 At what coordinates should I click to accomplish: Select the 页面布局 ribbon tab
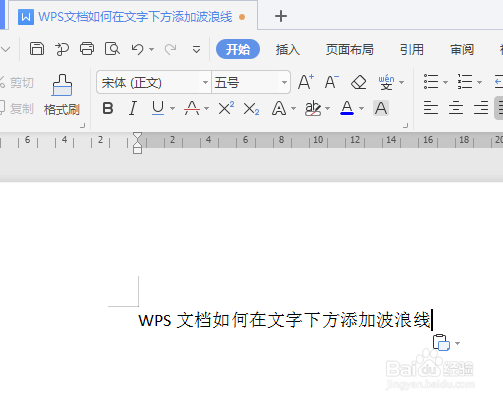pos(350,50)
